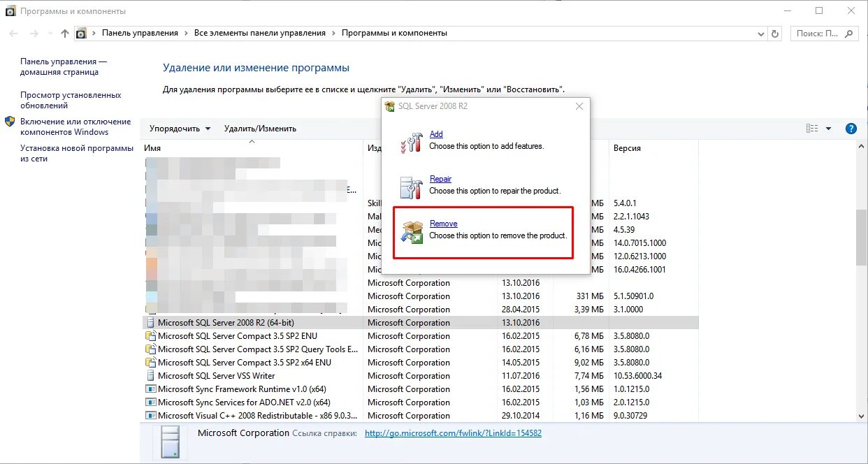The height and width of the screenshot is (464, 868).
Task: Open Включение или отключение компонентов Windows
Action: pos(75,126)
